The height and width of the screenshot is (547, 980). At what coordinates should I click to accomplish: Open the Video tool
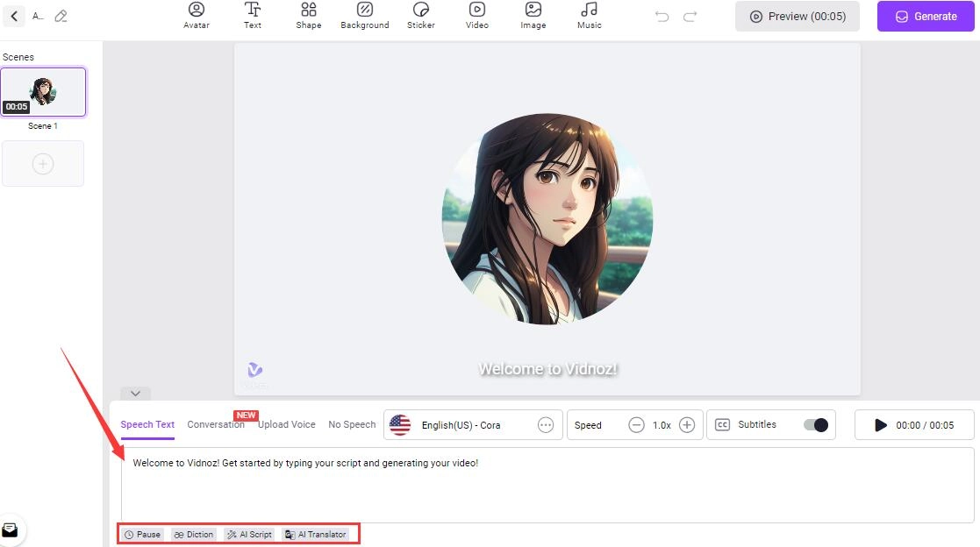pos(477,15)
